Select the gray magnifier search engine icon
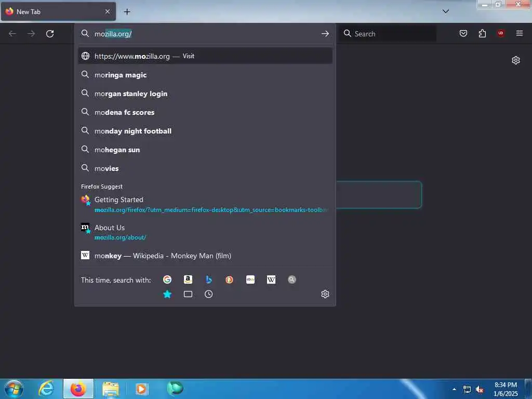The width and height of the screenshot is (532, 399). pyautogui.click(x=292, y=280)
